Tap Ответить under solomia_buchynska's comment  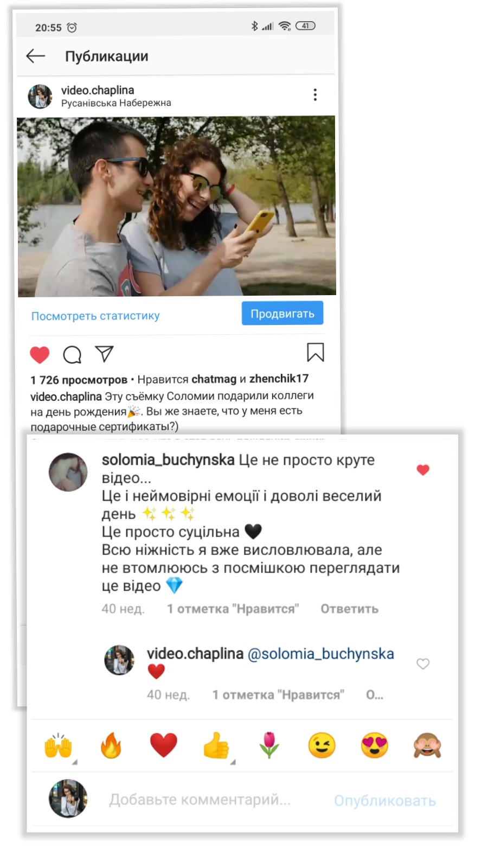[349, 609]
